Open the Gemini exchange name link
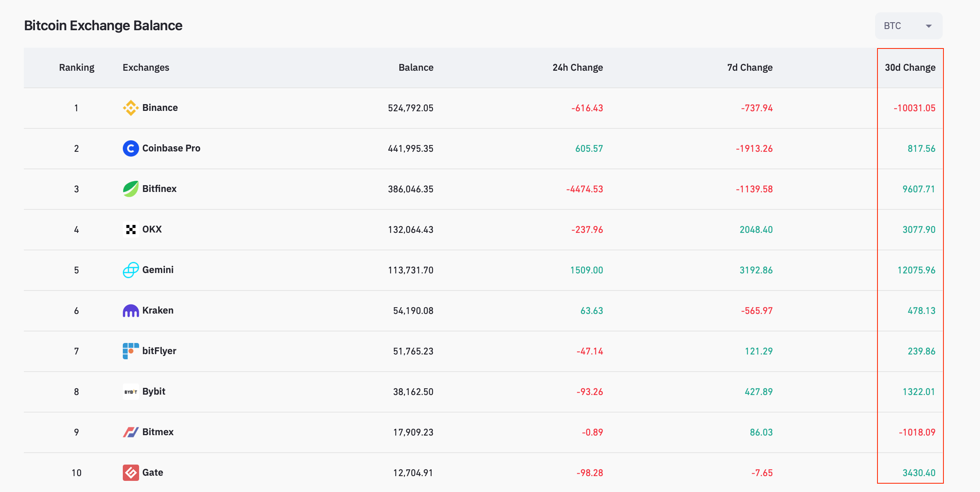 pos(158,270)
